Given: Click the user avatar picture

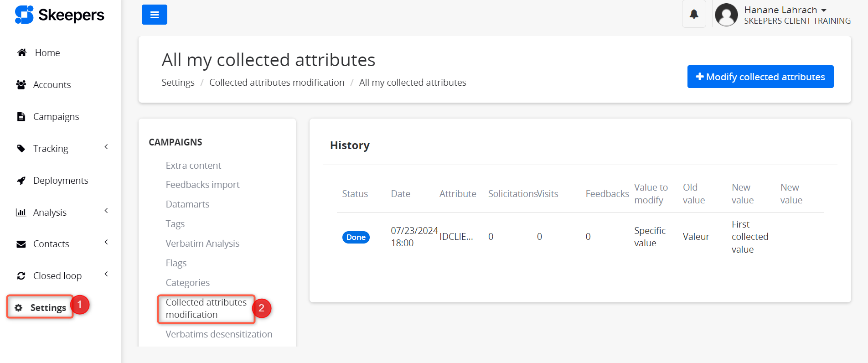Looking at the screenshot, I should [726, 15].
